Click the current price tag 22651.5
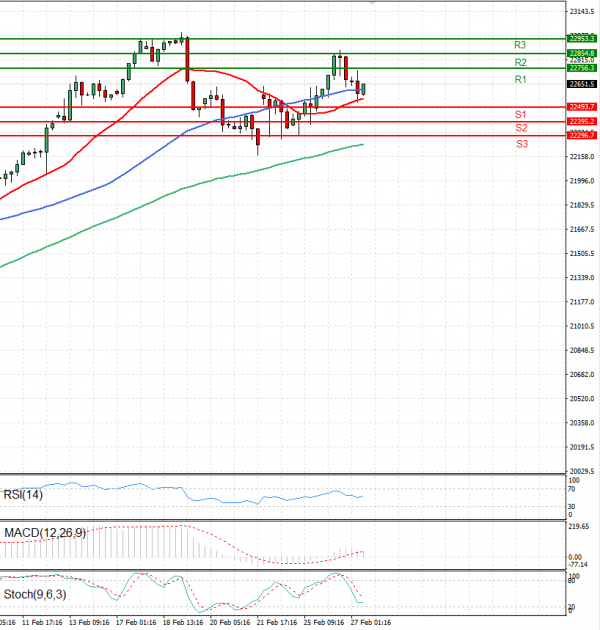 (x=582, y=84)
